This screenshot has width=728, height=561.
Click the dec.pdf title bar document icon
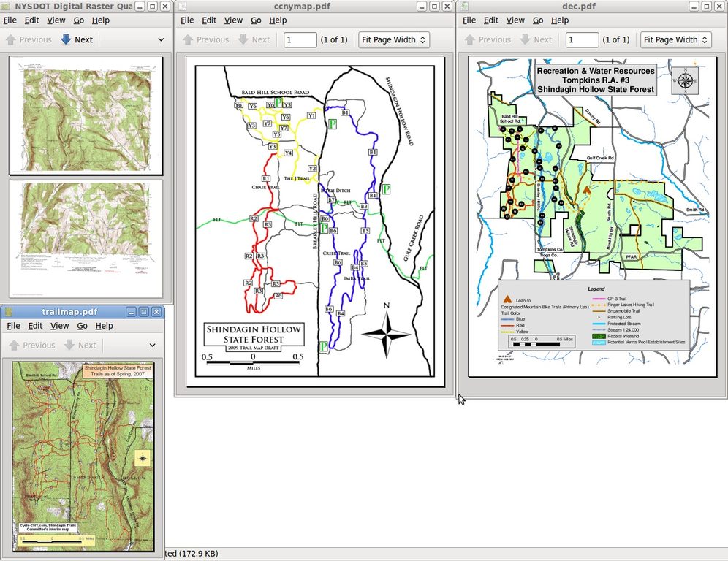(x=464, y=6)
